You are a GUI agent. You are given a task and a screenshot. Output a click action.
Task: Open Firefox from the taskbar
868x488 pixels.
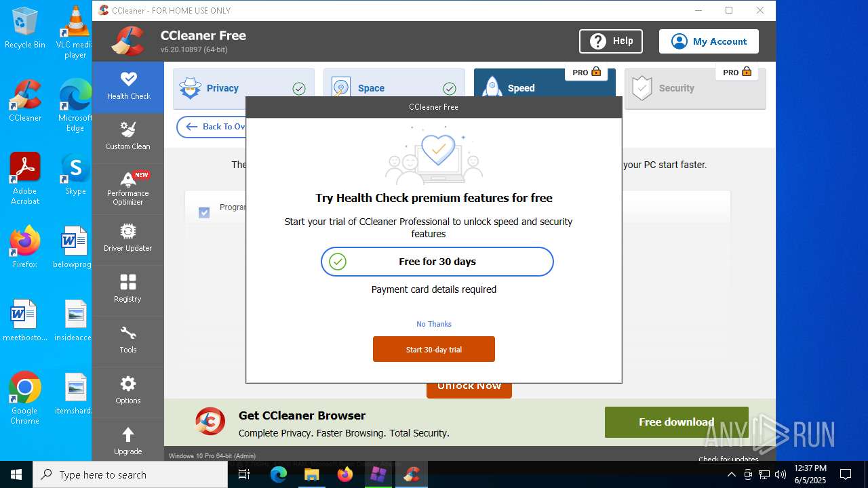pyautogui.click(x=345, y=474)
